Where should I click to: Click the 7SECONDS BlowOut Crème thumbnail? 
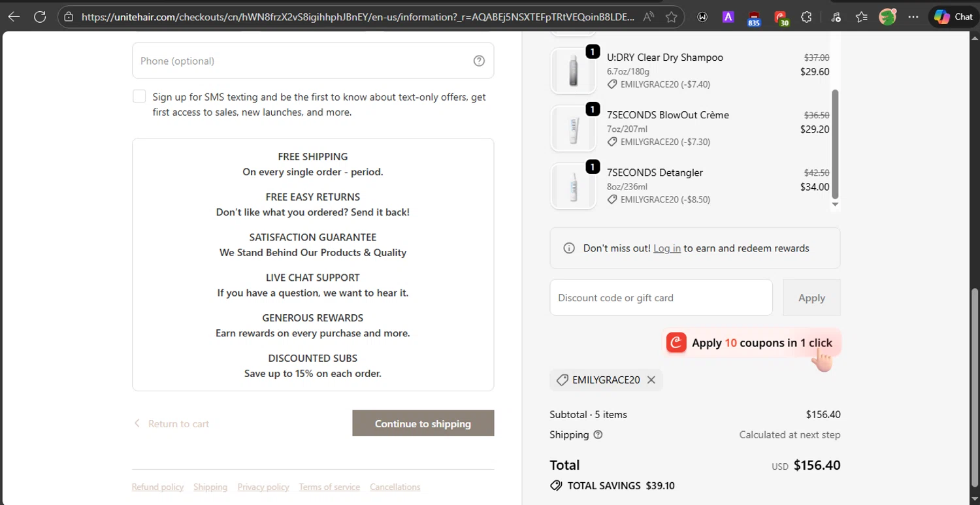click(573, 128)
